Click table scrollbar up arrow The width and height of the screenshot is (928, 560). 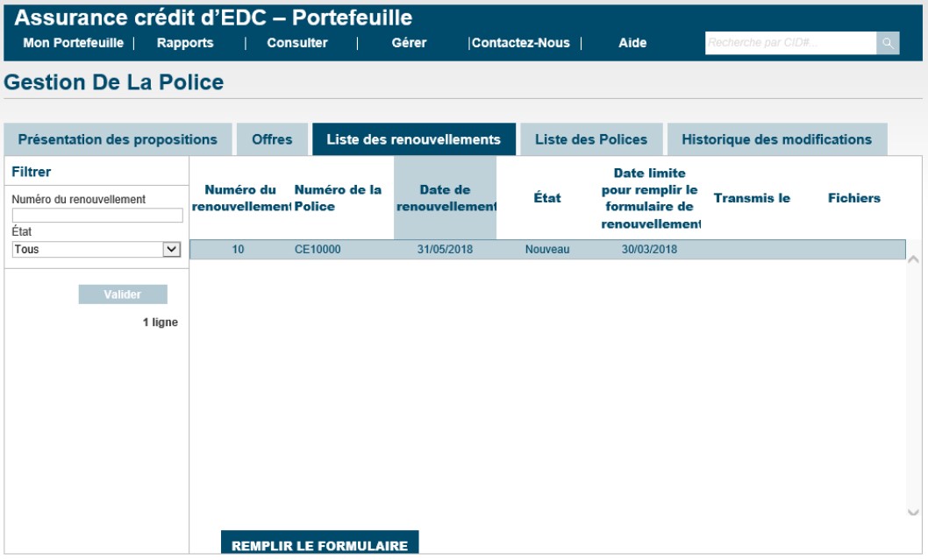(x=913, y=259)
